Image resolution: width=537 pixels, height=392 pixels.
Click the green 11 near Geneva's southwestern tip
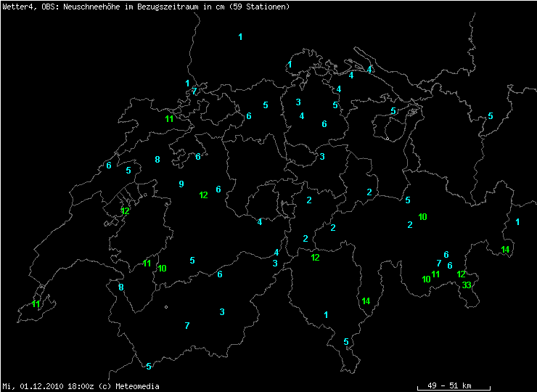pos(36,305)
